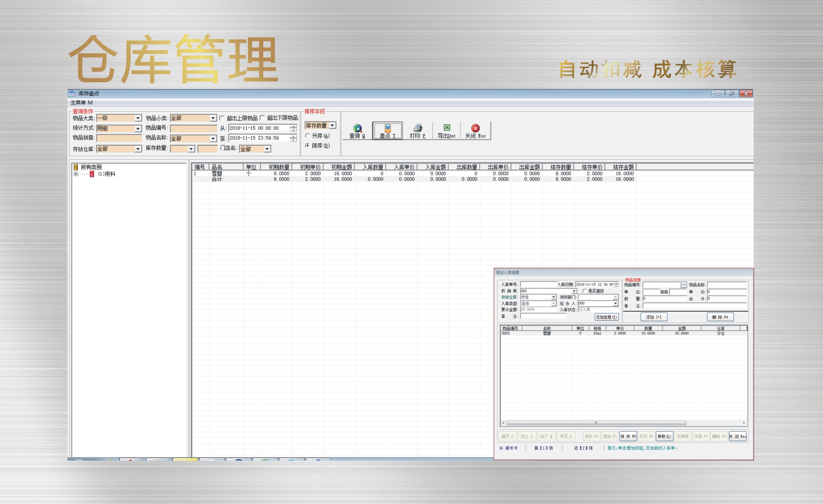Select the 降序 (D) radio button
The height and width of the screenshot is (504, 823).
click(308, 146)
